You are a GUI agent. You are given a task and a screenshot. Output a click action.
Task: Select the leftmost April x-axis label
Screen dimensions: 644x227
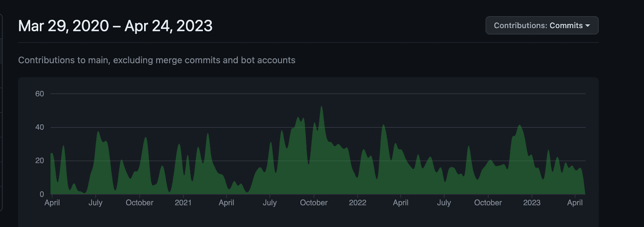point(52,202)
